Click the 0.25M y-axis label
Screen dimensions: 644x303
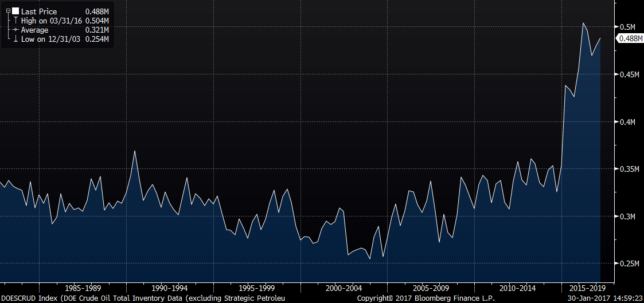point(630,263)
